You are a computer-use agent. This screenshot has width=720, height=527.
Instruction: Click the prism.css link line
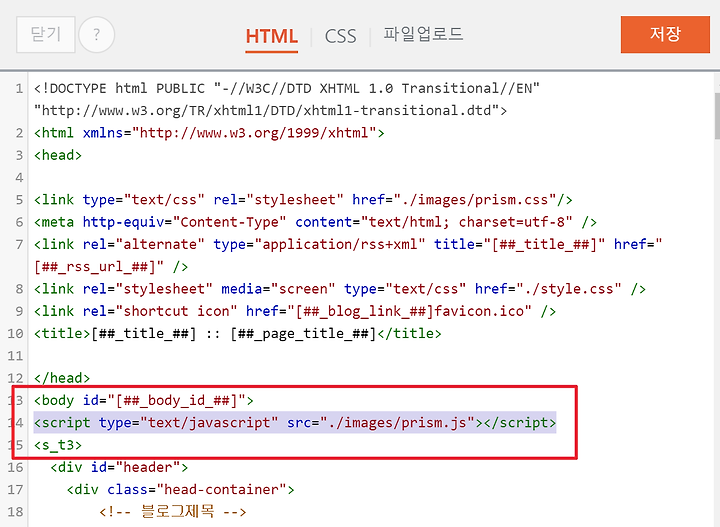point(303,200)
